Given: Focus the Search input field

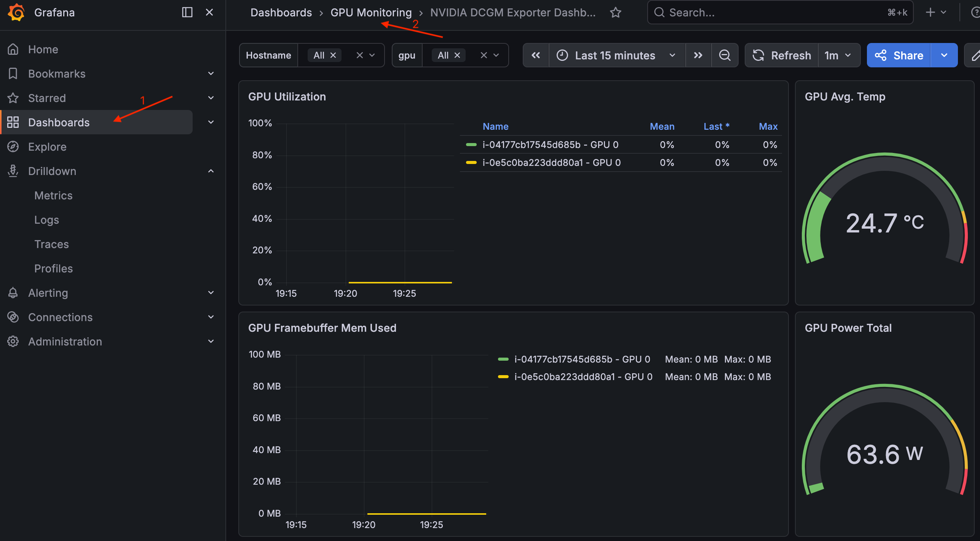Looking at the screenshot, I should [780, 13].
